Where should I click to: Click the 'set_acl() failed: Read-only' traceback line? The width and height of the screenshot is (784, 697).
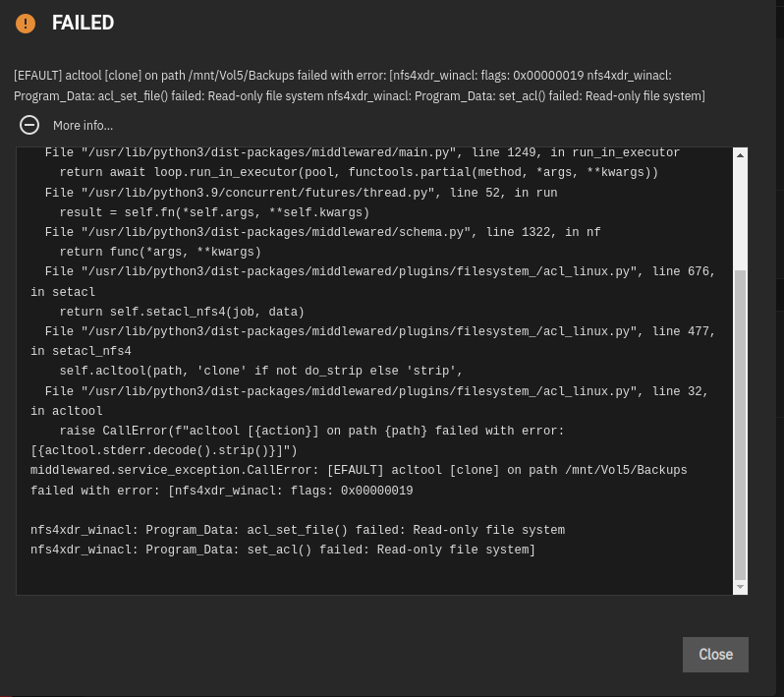click(283, 550)
